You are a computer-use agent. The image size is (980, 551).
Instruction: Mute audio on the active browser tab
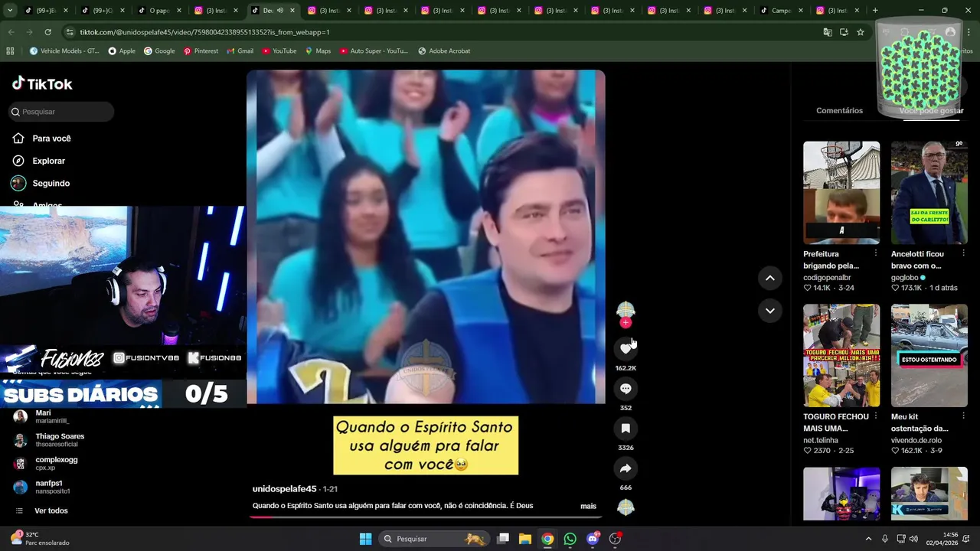[280, 11]
